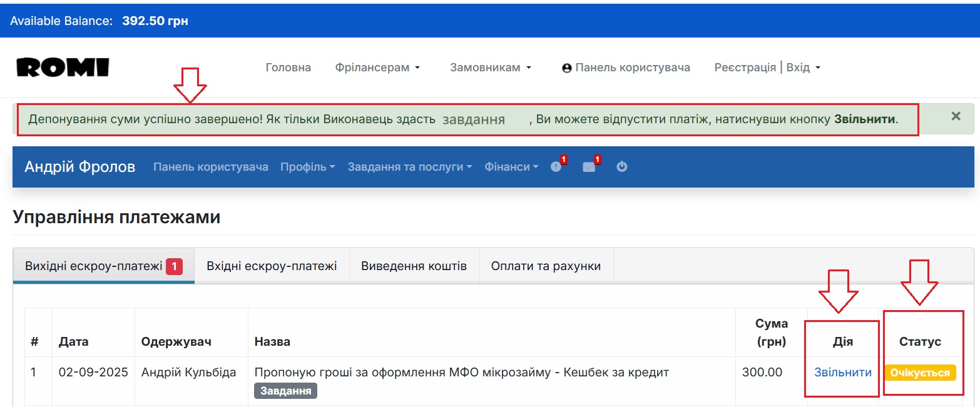Open messages via the envelope icon
Screen dimensions: 980x407
click(x=589, y=166)
